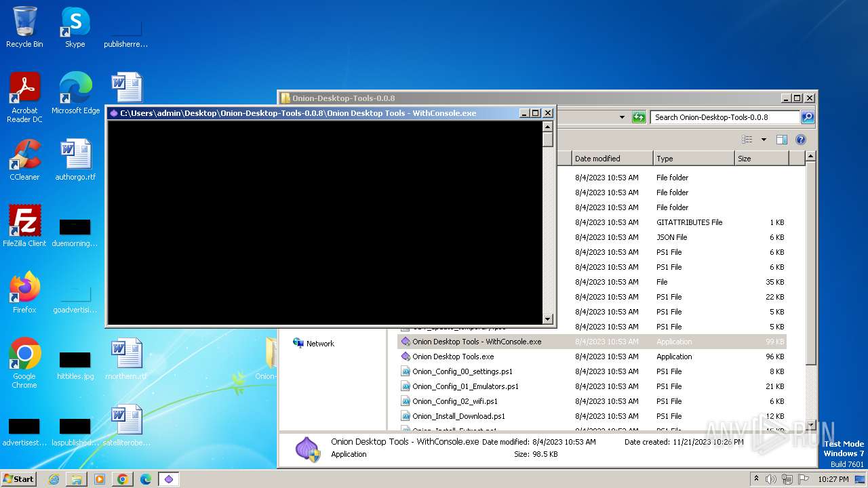Click console window scrollbar down arrow
Image resolution: width=868 pixels, height=488 pixels.
[548, 319]
